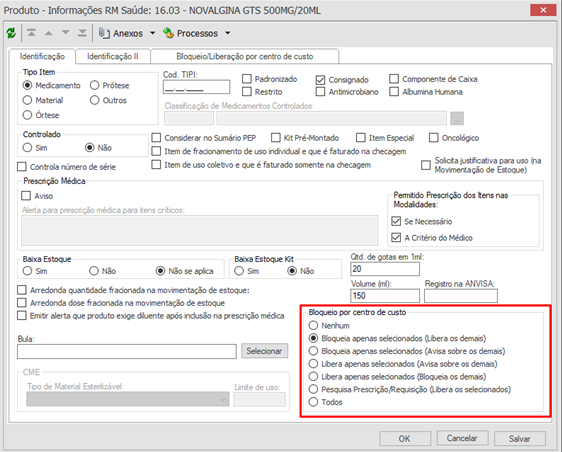Select Material item type
The image size is (562, 452).
[27, 100]
